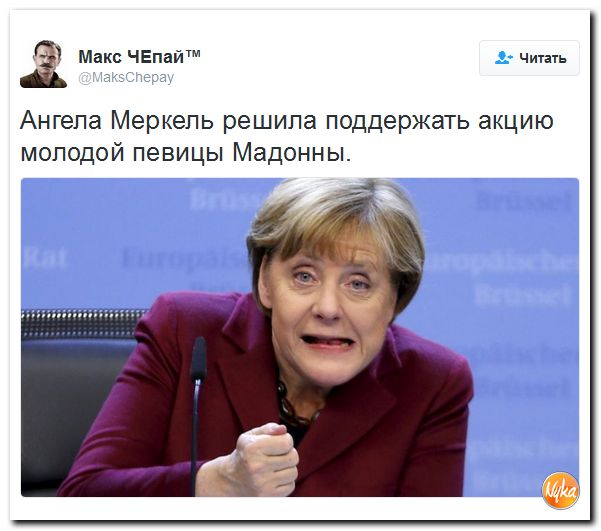Follow the account with Читать button
The height and width of the screenshot is (531, 601).
click(x=529, y=58)
